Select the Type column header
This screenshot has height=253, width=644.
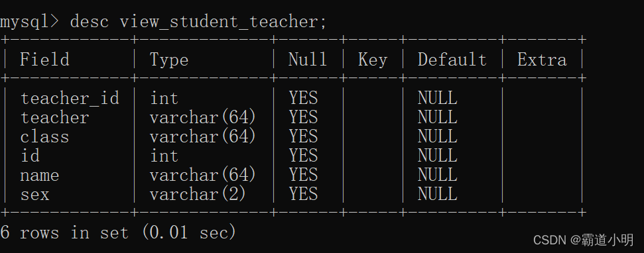tap(169, 60)
